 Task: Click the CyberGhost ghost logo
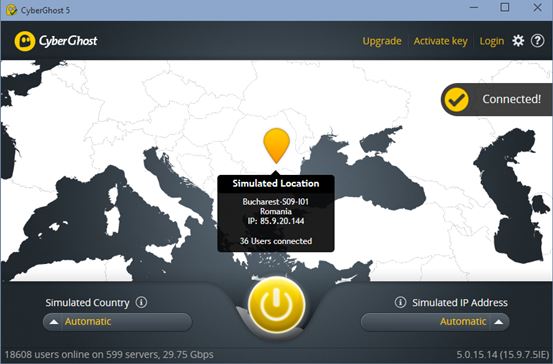point(25,41)
